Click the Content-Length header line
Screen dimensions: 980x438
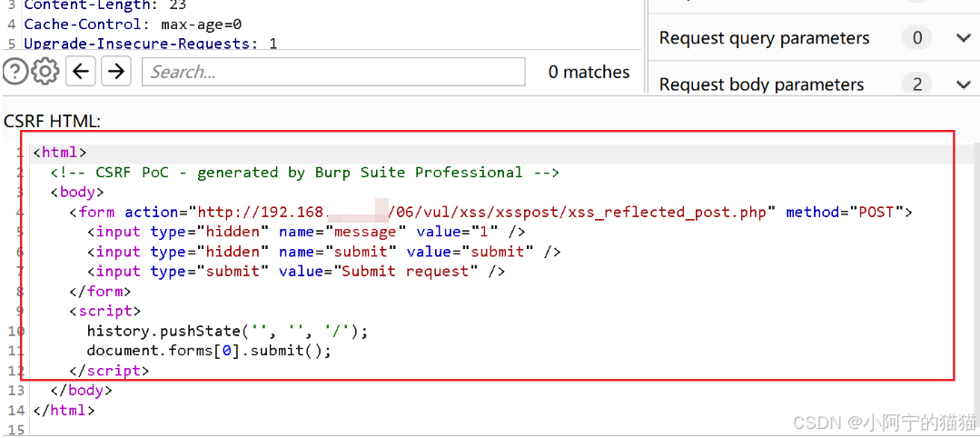click(x=107, y=6)
